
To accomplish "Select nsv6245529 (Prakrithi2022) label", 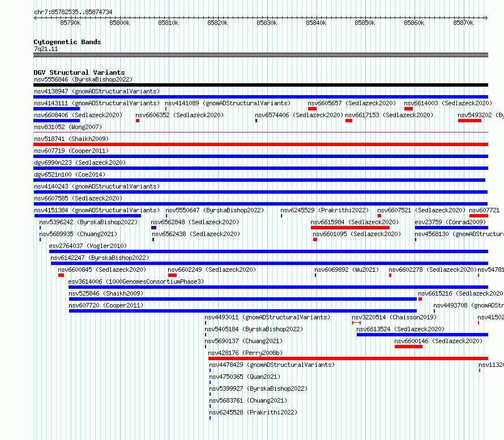I will click(324, 210).
